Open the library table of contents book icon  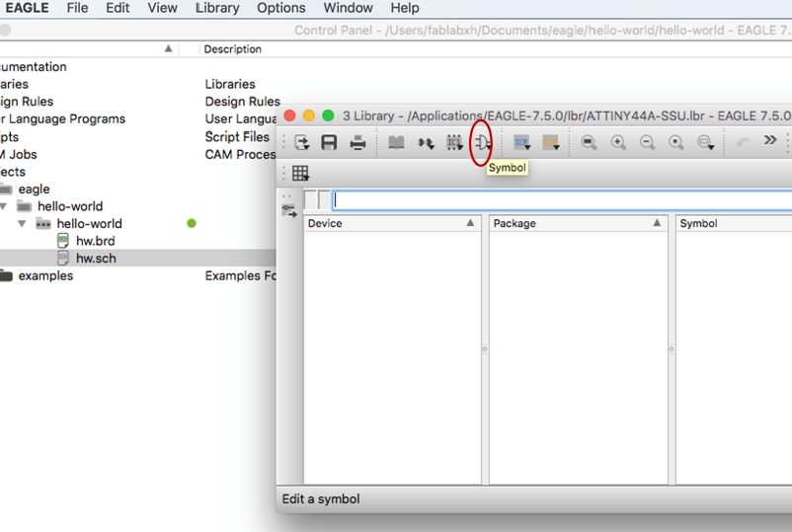[x=396, y=143]
